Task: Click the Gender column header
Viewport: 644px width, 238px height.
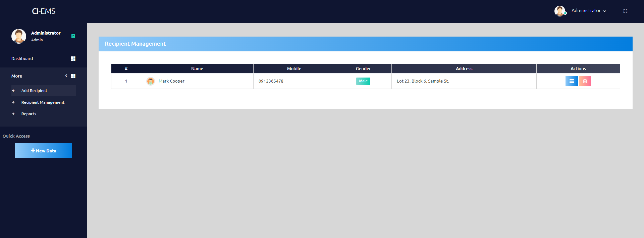Action: click(x=363, y=68)
